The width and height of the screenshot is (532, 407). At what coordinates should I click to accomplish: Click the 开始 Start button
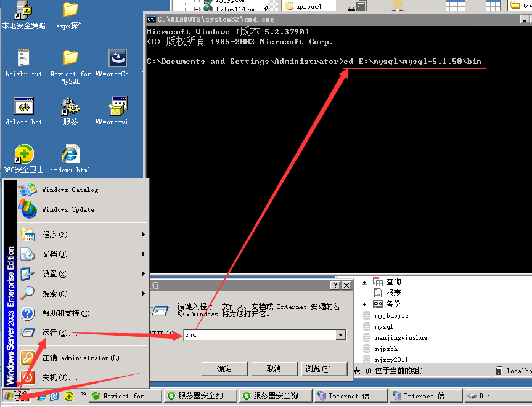coord(16,396)
